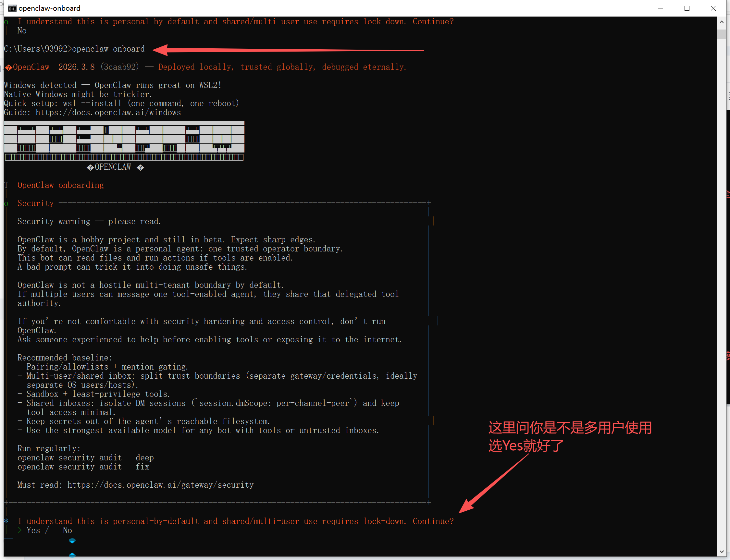Select the Yes option in prompt

[x=33, y=530]
